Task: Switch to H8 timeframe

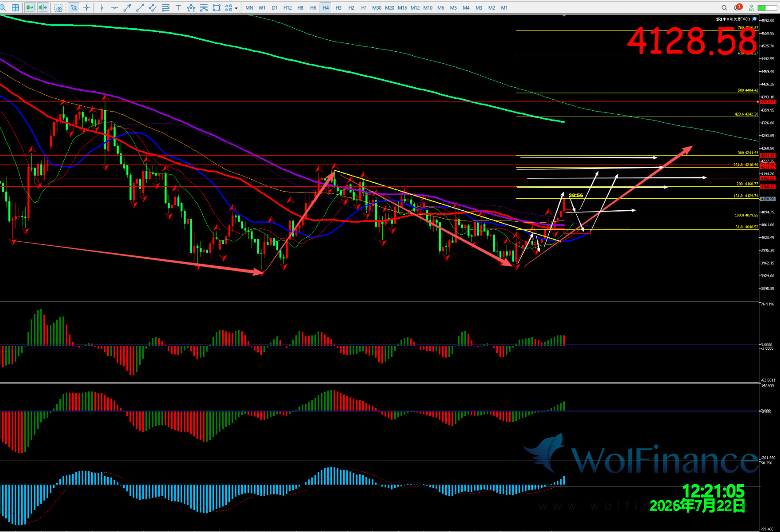Action: [300, 8]
